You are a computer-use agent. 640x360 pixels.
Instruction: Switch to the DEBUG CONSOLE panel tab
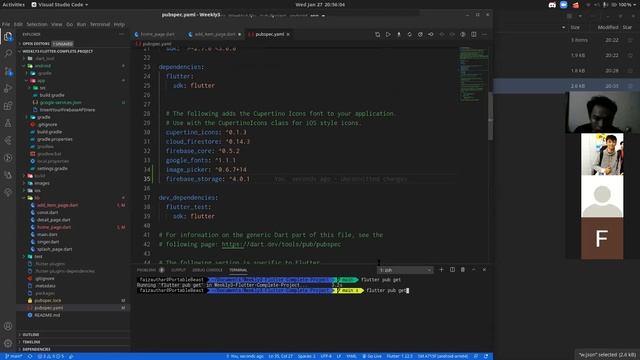[207, 270]
